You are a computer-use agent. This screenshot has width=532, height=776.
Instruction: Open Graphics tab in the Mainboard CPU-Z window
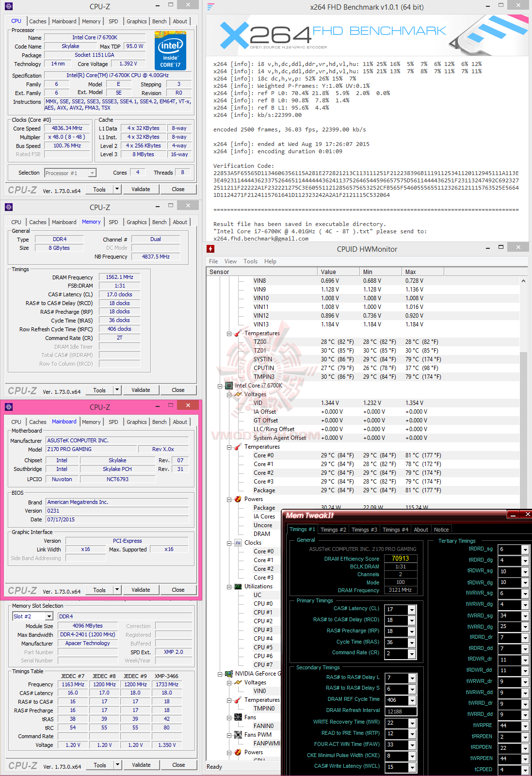click(137, 422)
